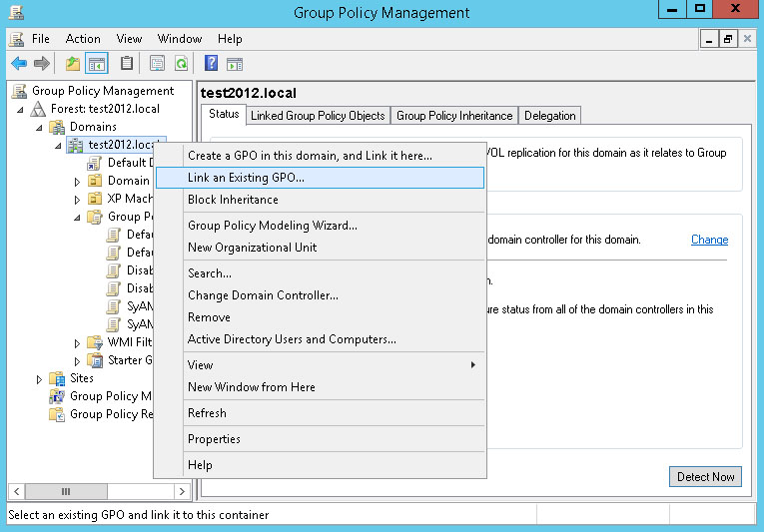764x532 pixels.
Task: Click the clipboard icon in the toolbar
Action: (127, 64)
